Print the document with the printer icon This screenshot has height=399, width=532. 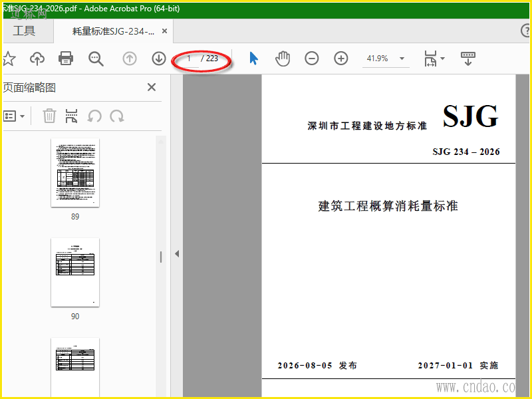click(66, 59)
